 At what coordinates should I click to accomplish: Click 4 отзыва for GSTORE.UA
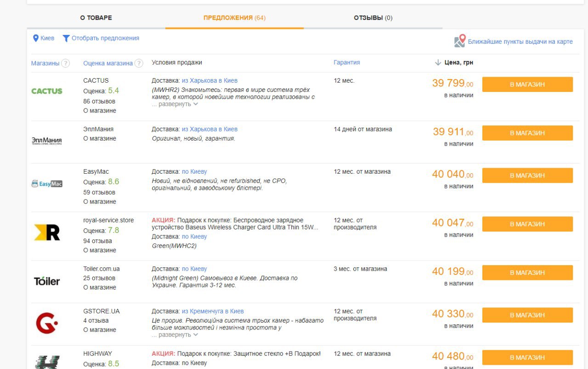tap(96, 320)
